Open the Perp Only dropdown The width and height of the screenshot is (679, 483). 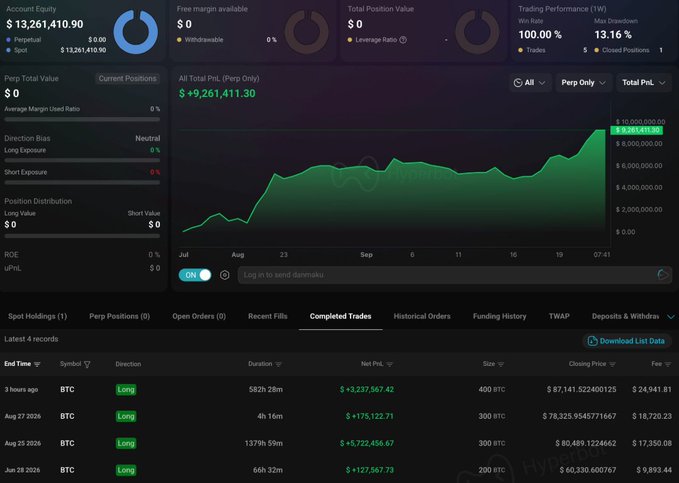click(x=583, y=83)
